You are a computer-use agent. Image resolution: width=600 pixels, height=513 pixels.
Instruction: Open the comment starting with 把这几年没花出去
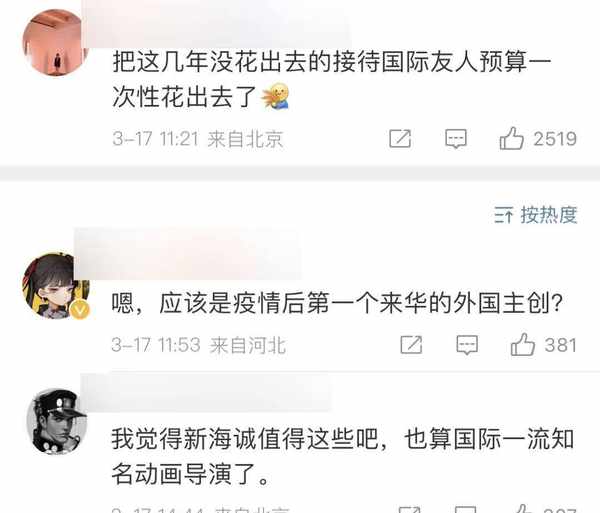click(332, 80)
